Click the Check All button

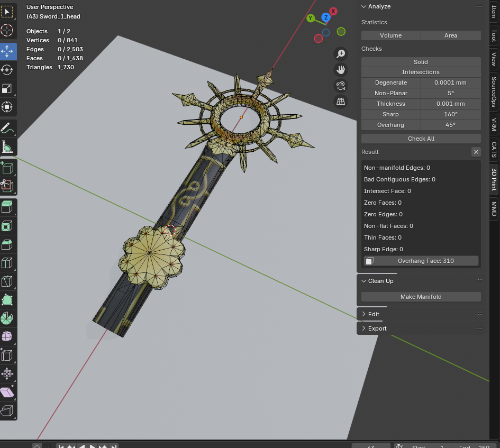[421, 139]
